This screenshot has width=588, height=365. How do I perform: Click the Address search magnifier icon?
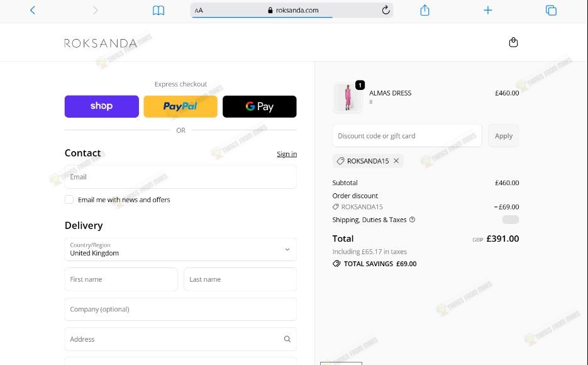(x=287, y=339)
